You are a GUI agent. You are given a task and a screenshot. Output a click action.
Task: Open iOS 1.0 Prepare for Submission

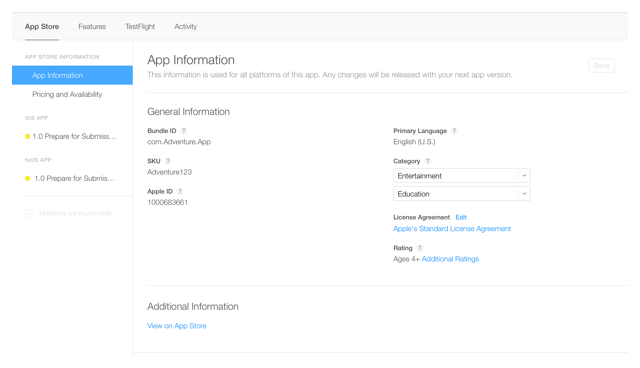tap(74, 136)
